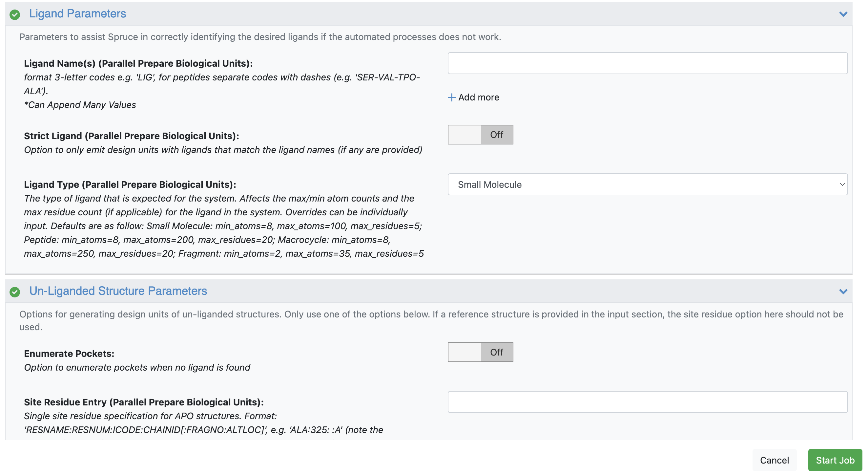Click the Add more link
Screen dimensions: 868x476
pos(478,97)
